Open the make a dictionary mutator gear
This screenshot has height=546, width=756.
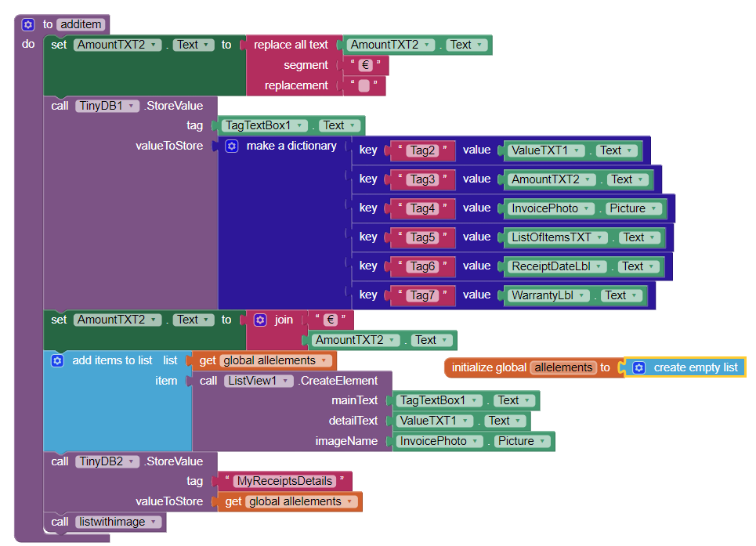(232, 146)
